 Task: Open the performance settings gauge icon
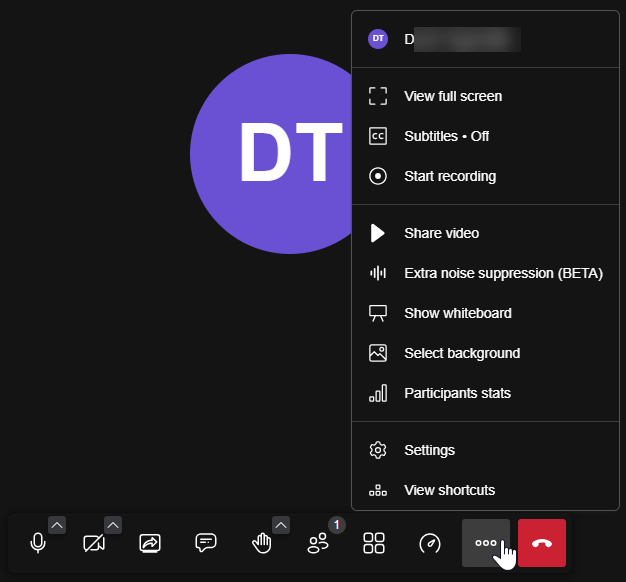click(430, 543)
